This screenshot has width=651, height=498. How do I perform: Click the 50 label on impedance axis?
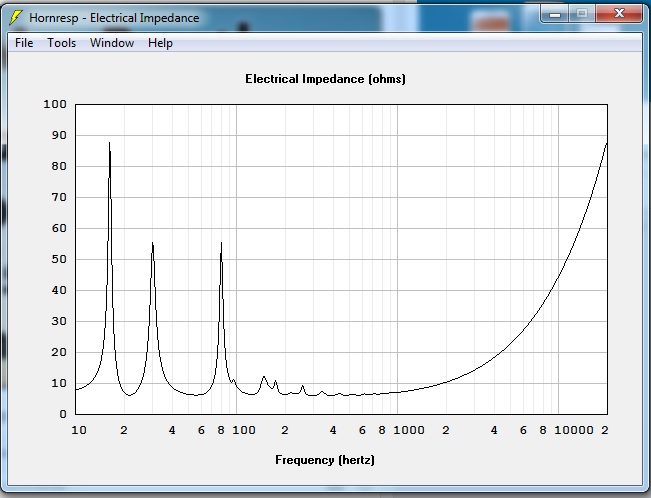pos(59,259)
